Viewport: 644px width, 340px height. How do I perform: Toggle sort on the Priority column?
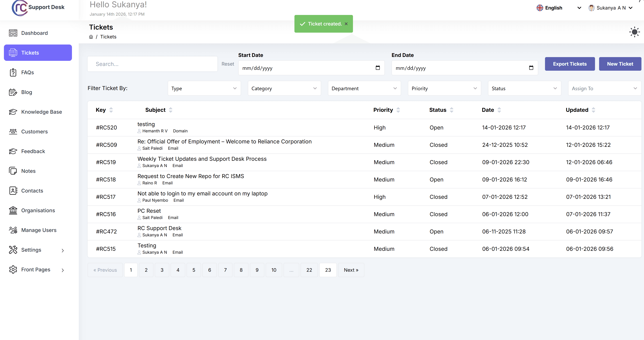click(x=398, y=110)
